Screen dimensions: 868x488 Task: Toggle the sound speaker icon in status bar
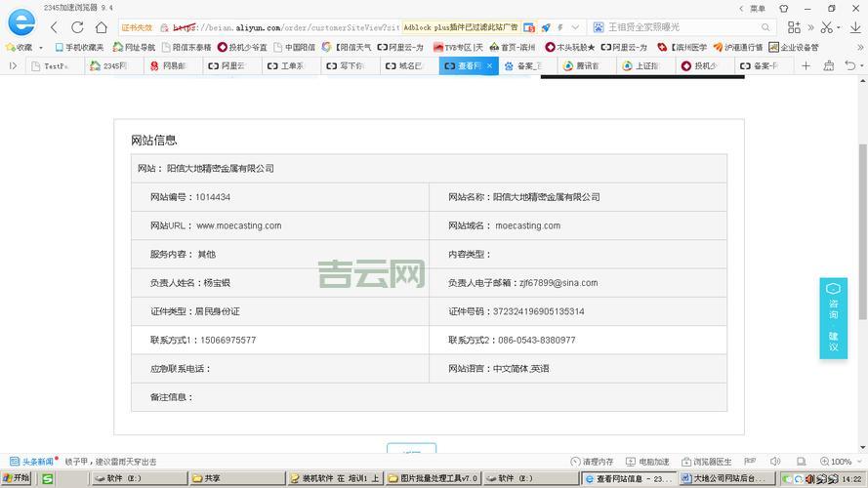(x=775, y=461)
